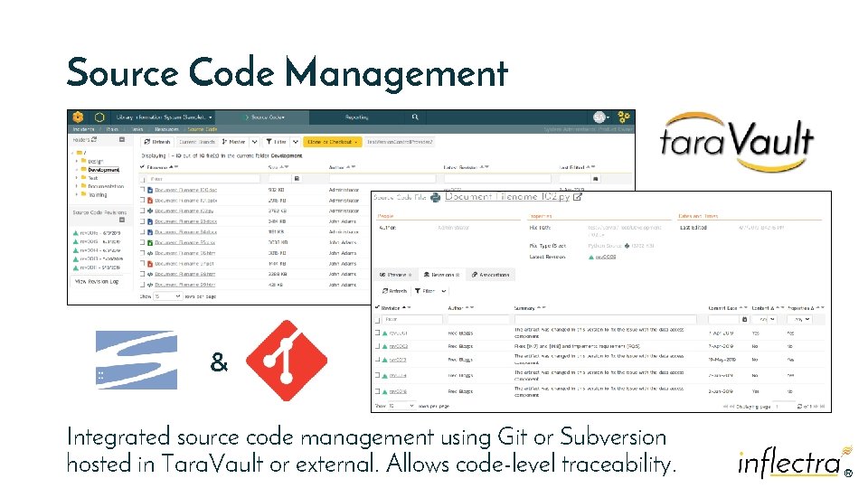Image resolution: width=868 pixels, height=488 pixels.
Task: Click the Development folder icon in tree
Action: click(x=83, y=169)
